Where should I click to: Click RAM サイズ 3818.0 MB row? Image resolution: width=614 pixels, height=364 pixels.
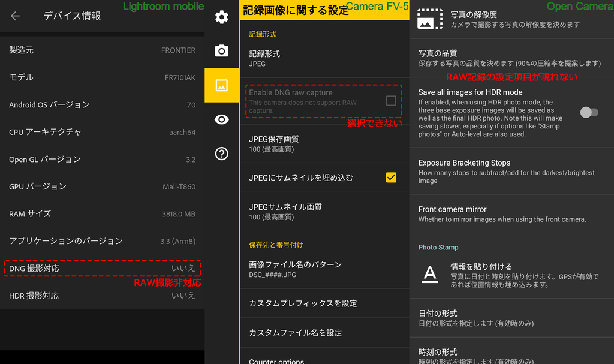(x=102, y=214)
